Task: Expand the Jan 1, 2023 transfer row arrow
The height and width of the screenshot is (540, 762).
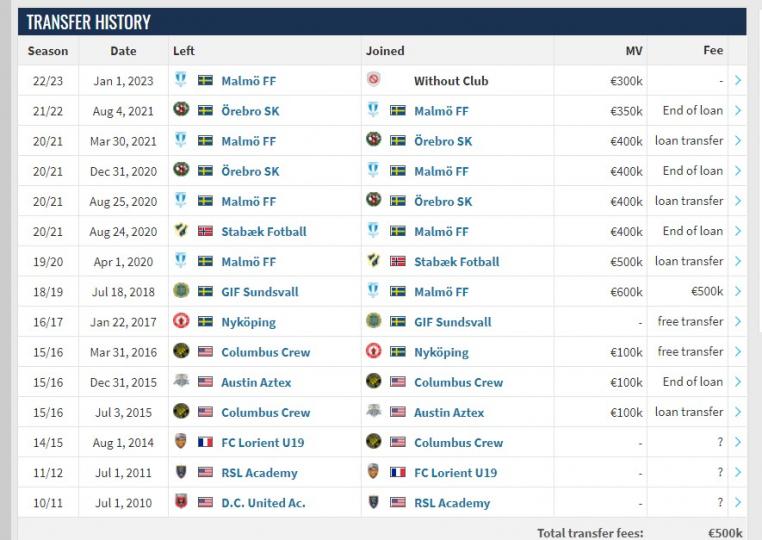Action: click(737, 80)
